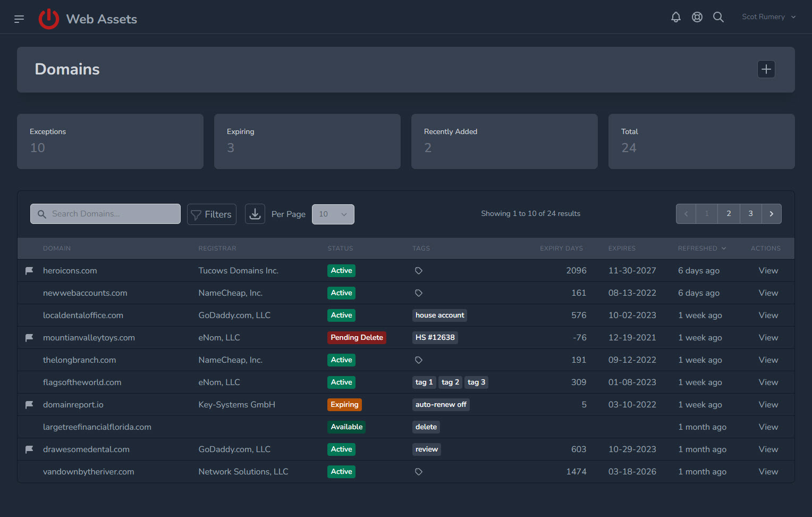The image size is (812, 517).
Task: Click the global search magnifier icon
Action: tap(718, 16)
